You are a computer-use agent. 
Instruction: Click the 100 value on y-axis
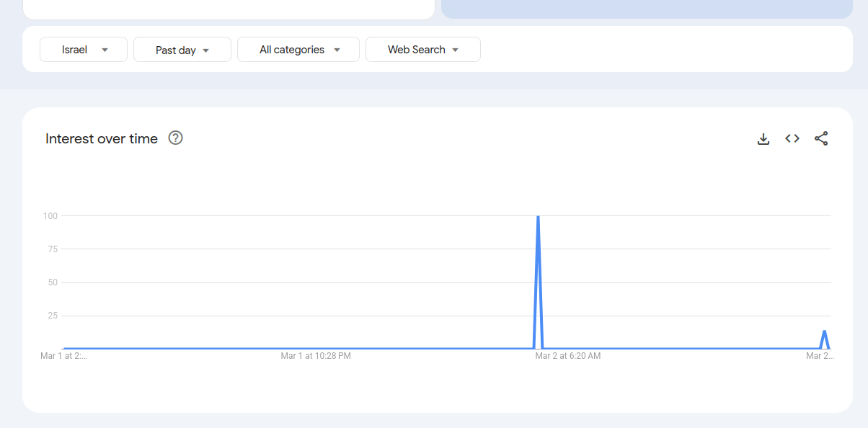click(x=50, y=215)
